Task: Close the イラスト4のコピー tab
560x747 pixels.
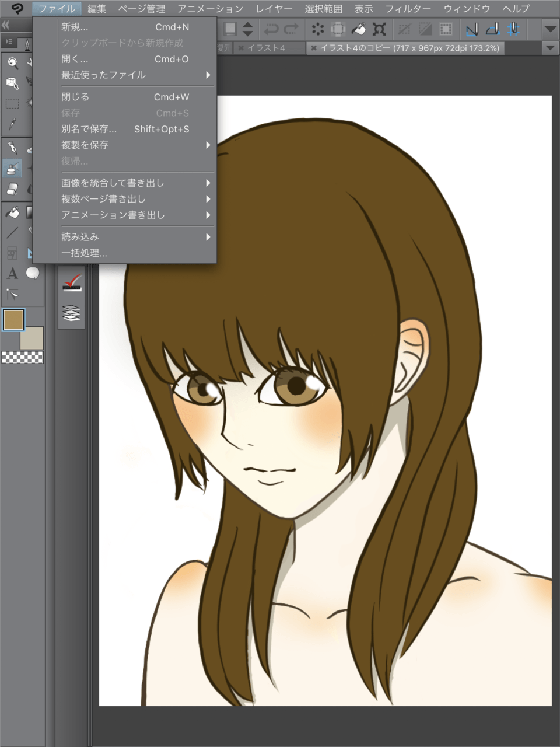Action: pyautogui.click(x=314, y=48)
